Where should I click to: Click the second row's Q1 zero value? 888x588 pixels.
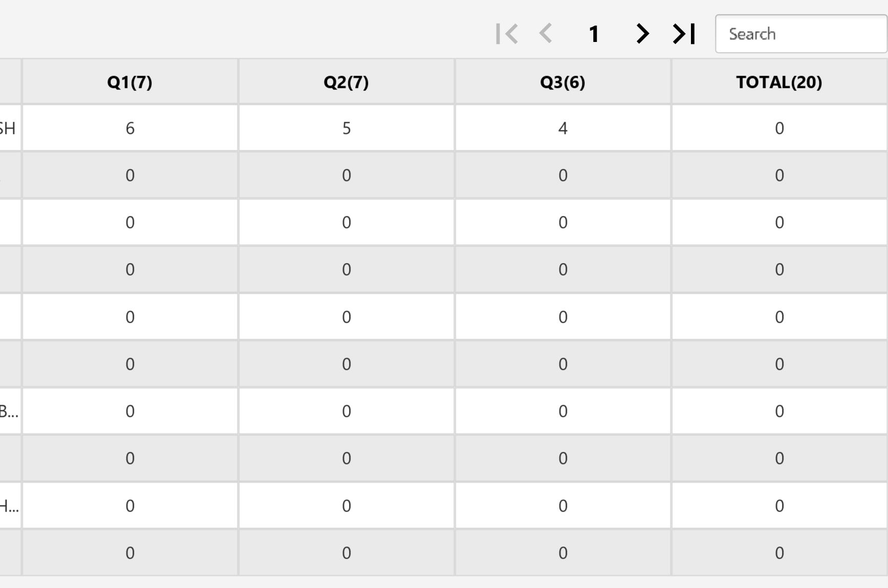[x=129, y=175]
